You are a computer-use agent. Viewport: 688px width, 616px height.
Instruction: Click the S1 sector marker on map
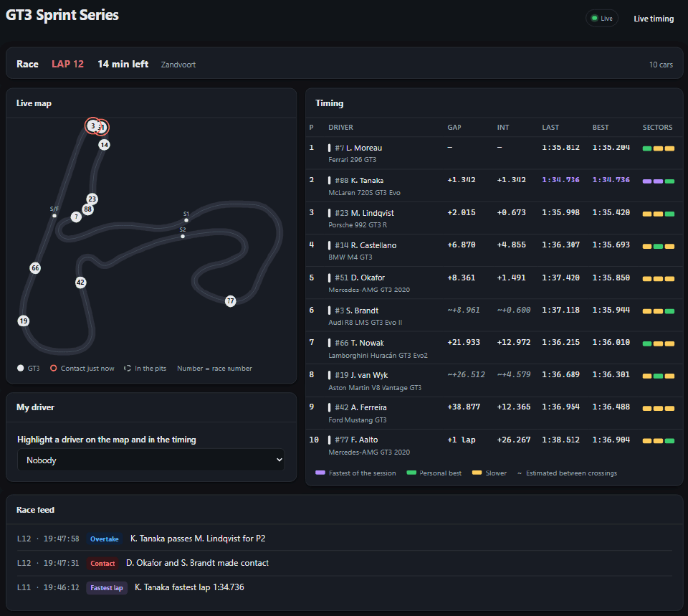tap(186, 220)
